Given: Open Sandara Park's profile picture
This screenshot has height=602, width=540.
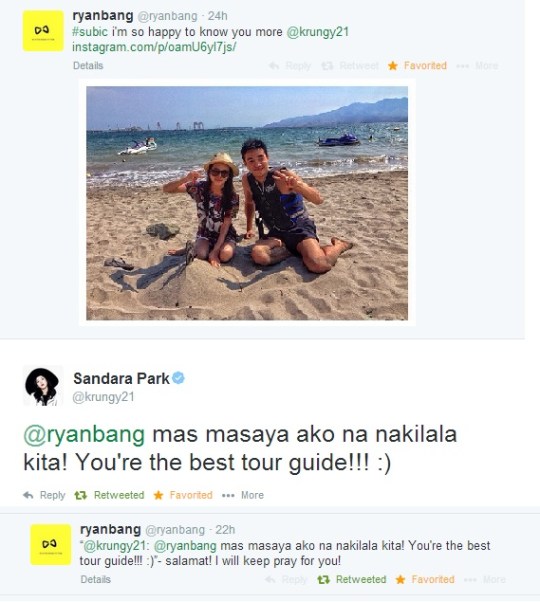Looking at the screenshot, I should (43, 386).
